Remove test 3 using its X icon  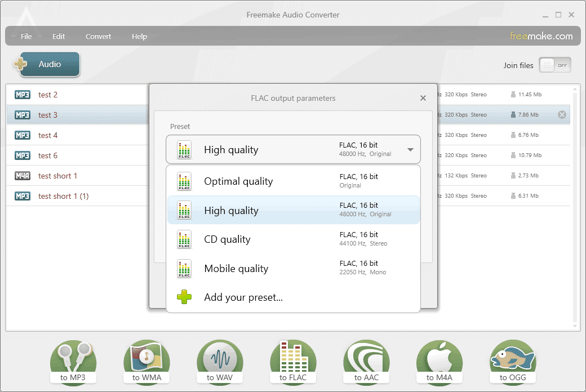(x=562, y=115)
